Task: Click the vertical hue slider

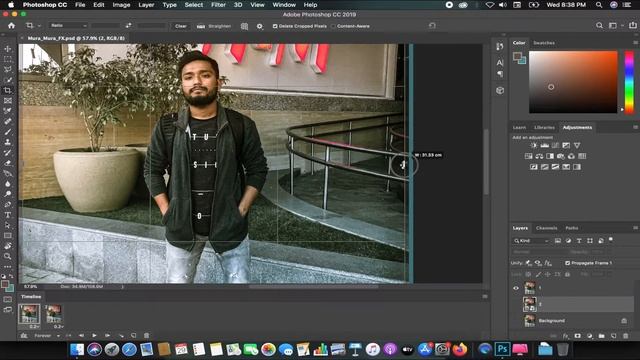Action: pyautogui.click(x=629, y=82)
